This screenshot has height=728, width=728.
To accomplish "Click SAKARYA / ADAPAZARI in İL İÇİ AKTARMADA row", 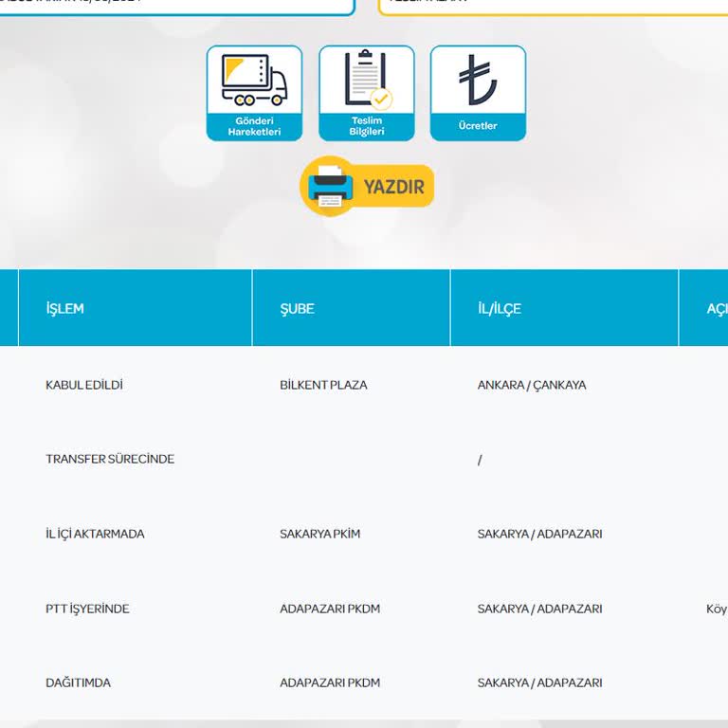I will (539, 534).
